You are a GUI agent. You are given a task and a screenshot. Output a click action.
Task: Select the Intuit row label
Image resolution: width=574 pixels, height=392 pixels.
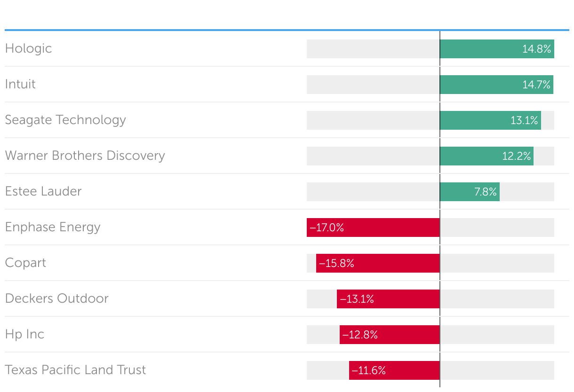20,84
